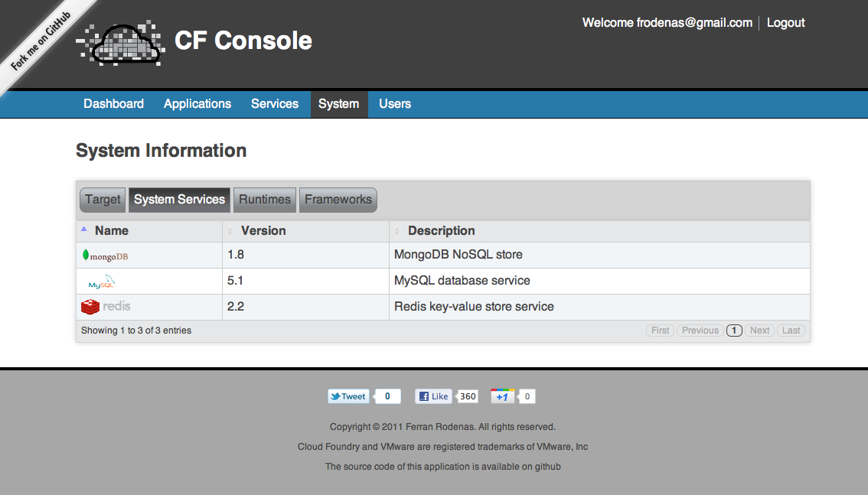Open the Fork me on GitHub ribbon
This screenshot has height=495, width=868.
[40, 41]
